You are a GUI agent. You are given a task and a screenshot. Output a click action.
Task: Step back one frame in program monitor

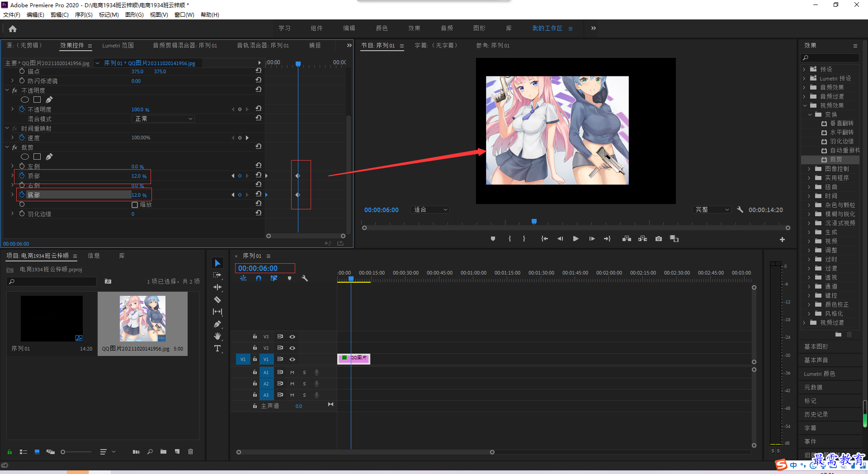(x=560, y=239)
